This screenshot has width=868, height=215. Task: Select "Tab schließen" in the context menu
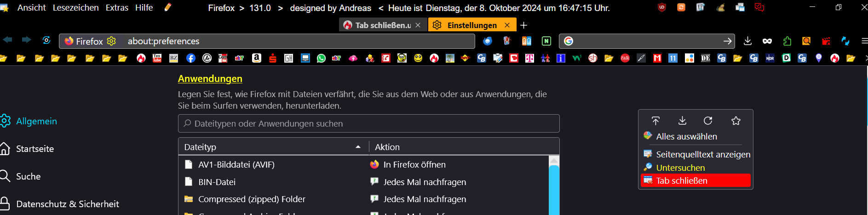[x=695, y=180]
